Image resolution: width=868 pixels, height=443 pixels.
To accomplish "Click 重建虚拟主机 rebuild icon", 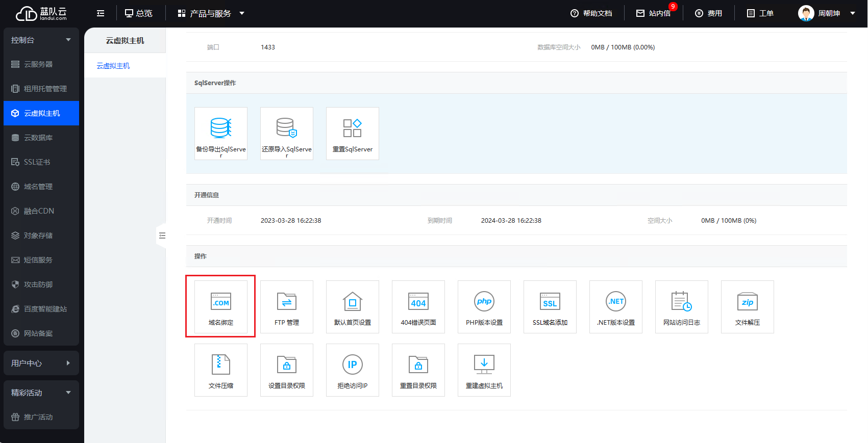I will (x=484, y=370).
